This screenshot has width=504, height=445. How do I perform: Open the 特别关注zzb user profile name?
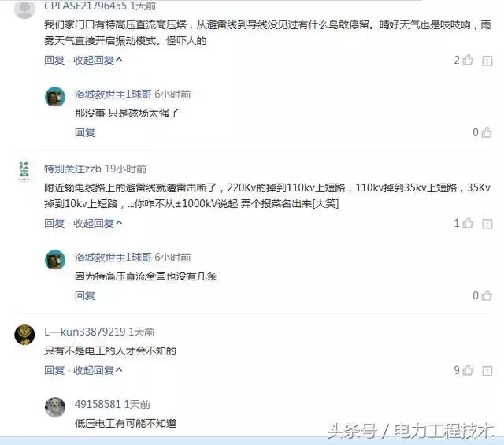pyautogui.click(x=72, y=169)
